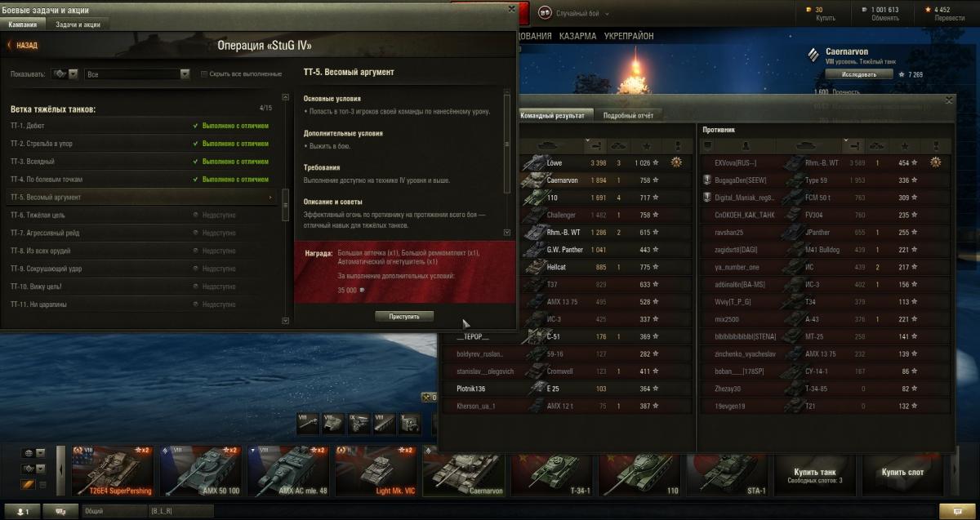The height and width of the screenshot is (520, 980).
Task: Select mission ТТ-5. Весомый аргумент
Action: coord(140,198)
